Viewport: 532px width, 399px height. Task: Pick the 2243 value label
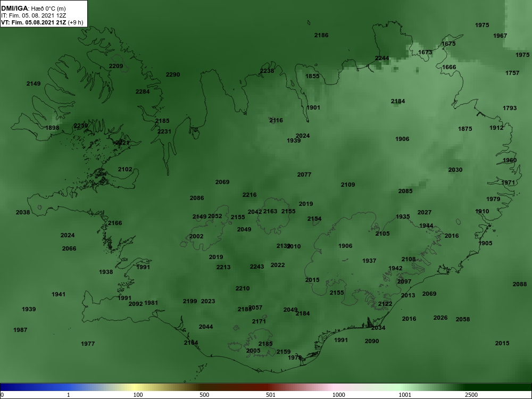click(257, 267)
